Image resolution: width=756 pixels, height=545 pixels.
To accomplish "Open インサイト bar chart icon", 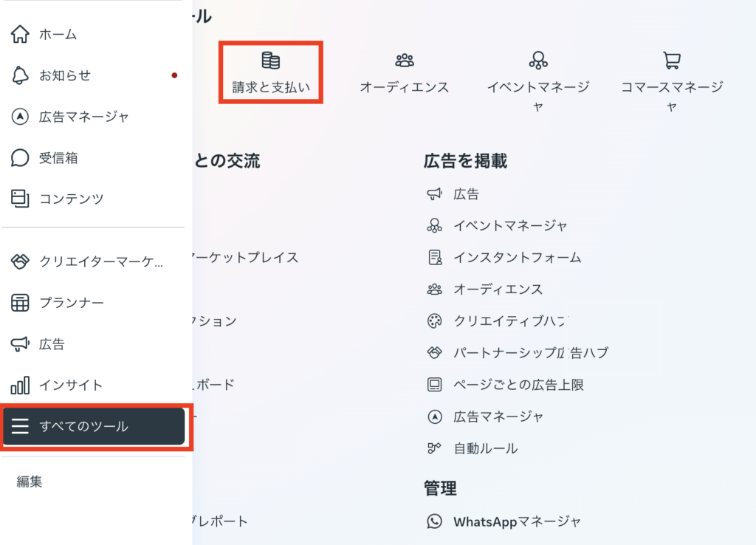I will pos(21,385).
